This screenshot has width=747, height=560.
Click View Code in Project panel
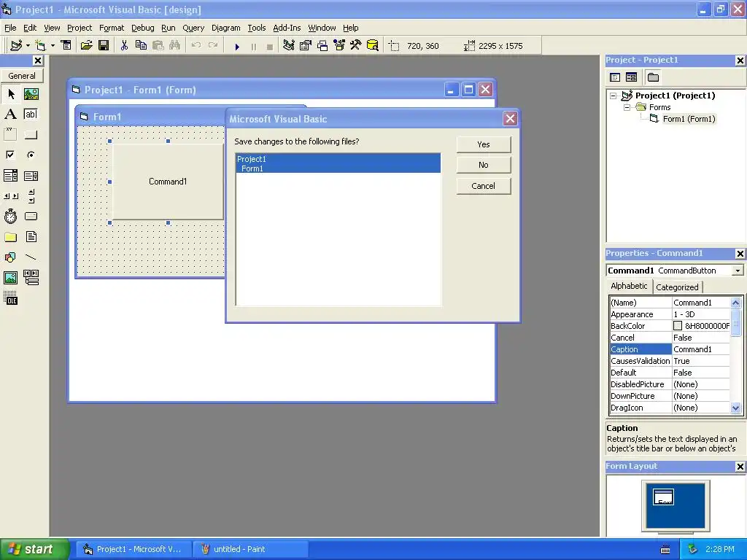tap(615, 77)
